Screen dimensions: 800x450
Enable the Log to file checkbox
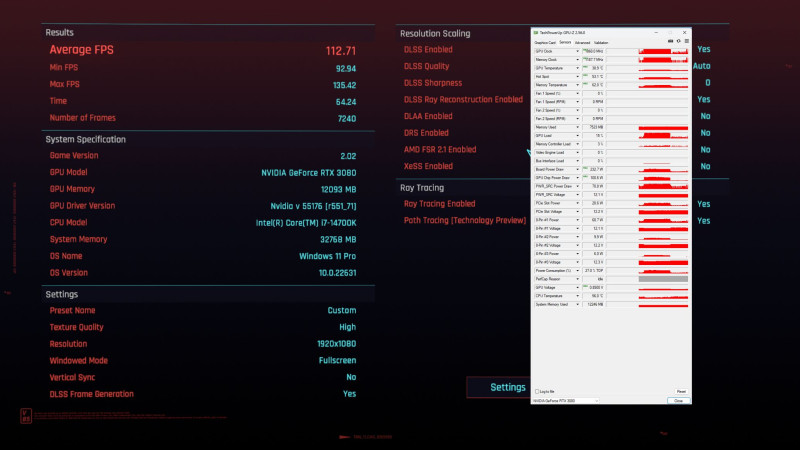(x=537, y=391)
